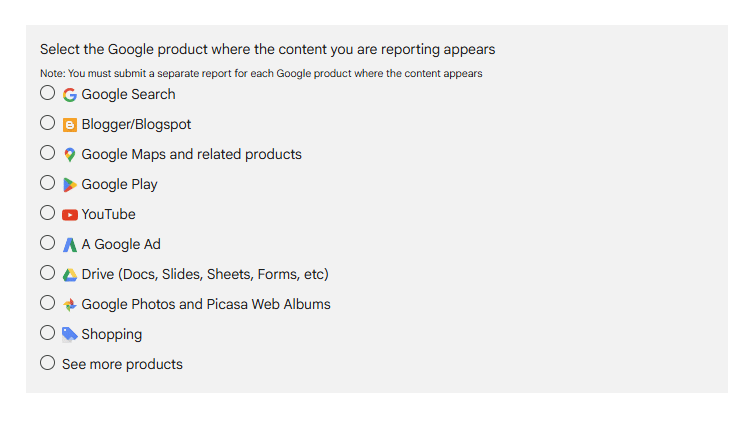Click the Google Maps pin icon
This screenshot has height=423, width=756.
(x=70, y=155)
